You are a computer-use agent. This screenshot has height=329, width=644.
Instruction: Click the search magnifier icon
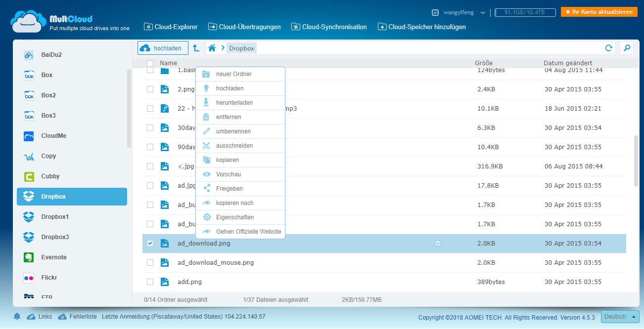[627, 48]
